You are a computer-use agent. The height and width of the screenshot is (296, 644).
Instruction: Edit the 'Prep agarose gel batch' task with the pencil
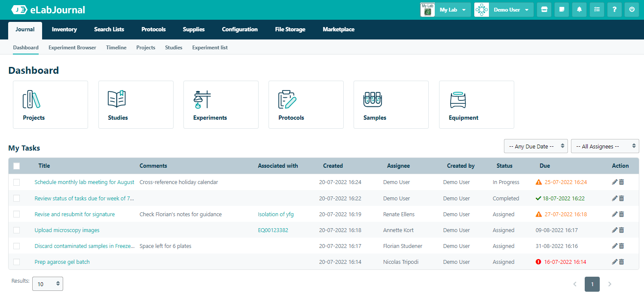click(x=615, y=262)
